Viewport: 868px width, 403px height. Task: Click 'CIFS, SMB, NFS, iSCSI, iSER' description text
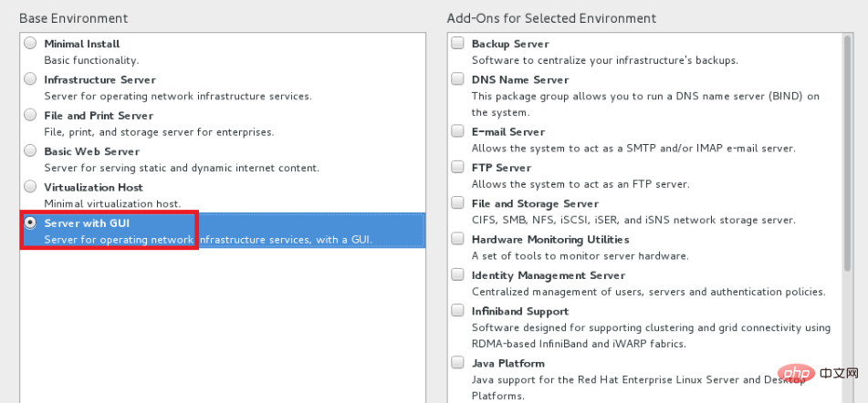coord(633,220)
